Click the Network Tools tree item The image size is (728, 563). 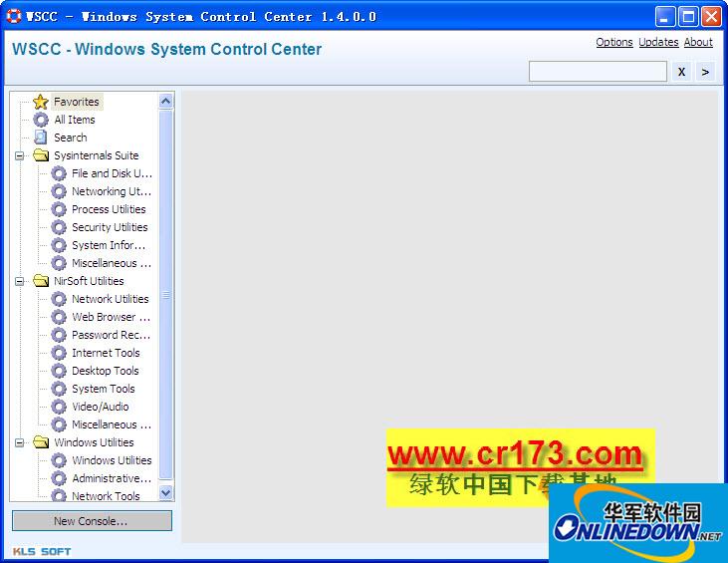(x=106, y=496)
